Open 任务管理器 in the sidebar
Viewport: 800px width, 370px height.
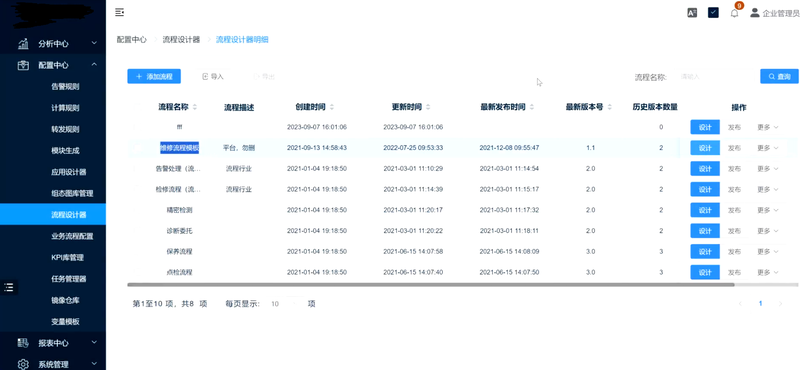68,279
